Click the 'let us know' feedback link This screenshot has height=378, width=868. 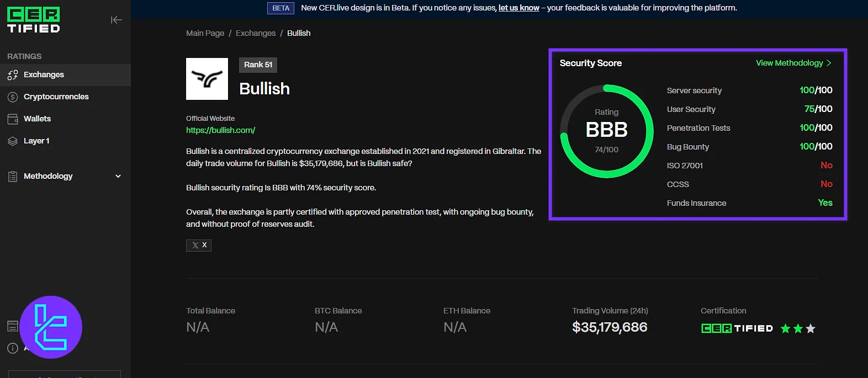click(519, 8)
